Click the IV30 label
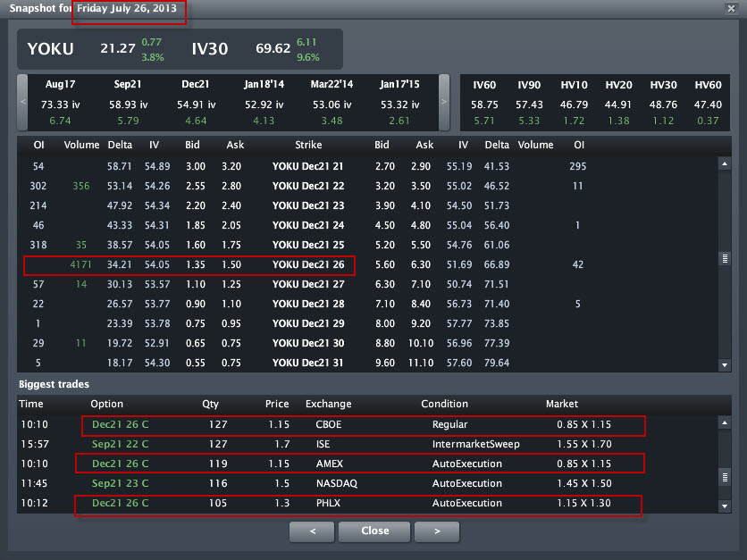Viewport: 747px width, 560px height. [x=210, y=48]
